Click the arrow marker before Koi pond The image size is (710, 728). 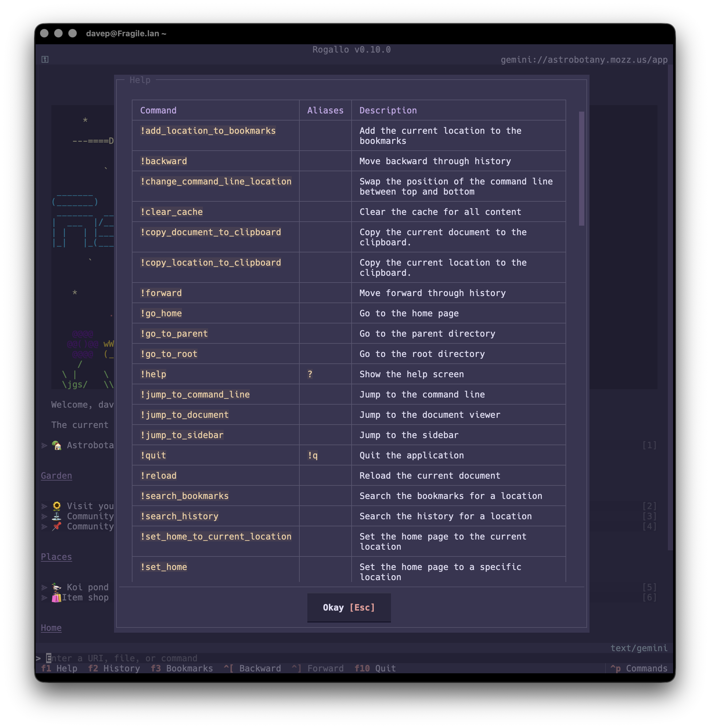[x=44, y=587]
